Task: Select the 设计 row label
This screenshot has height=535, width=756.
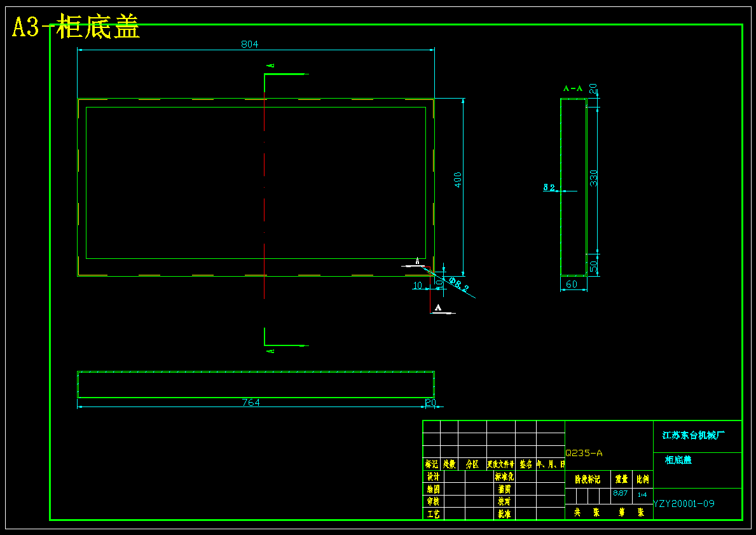Action: pyautogui.click(x=433, y=476)
